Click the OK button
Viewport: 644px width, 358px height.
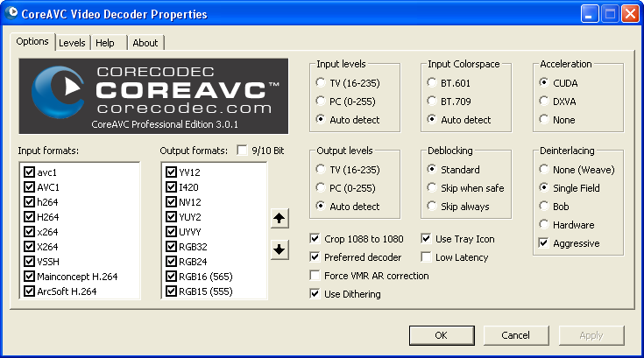[x=442, y=335]
